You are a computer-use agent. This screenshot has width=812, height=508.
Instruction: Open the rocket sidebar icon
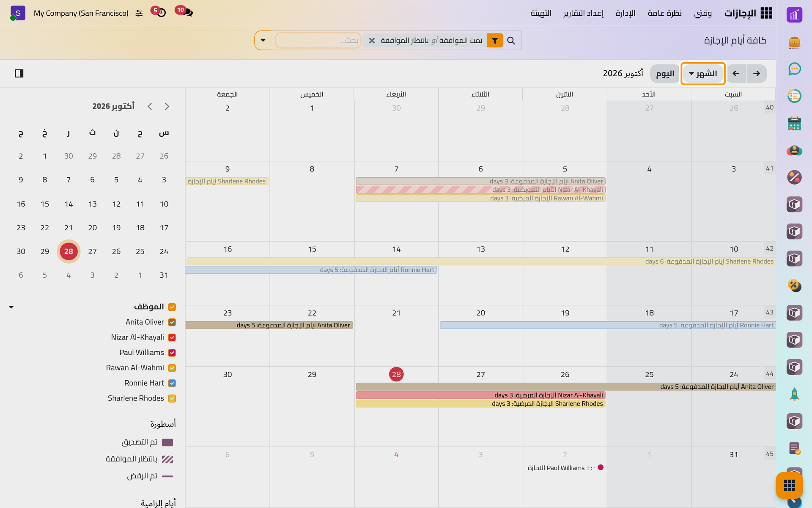tap(794, 394)
